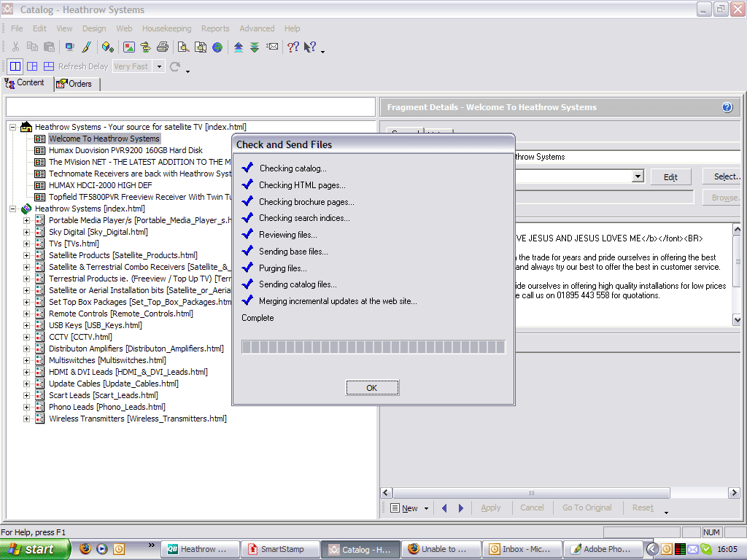Image resolution: width=747 pixels, height=560 pixels.
Task: Click the previous fragment left arrow
Action: tap(444, 508)
